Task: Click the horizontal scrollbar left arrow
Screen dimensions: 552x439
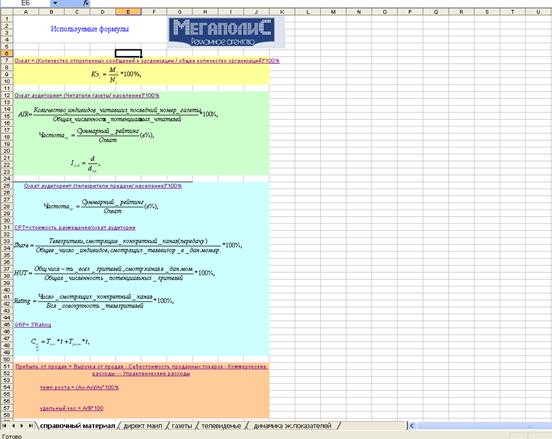Action: click(412, 426)
